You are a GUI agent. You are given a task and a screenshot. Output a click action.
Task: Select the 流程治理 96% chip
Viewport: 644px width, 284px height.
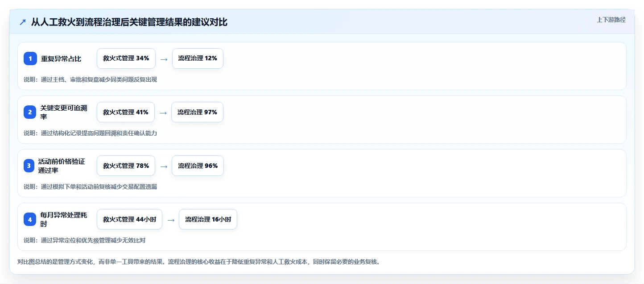click(x=198, y=166)
